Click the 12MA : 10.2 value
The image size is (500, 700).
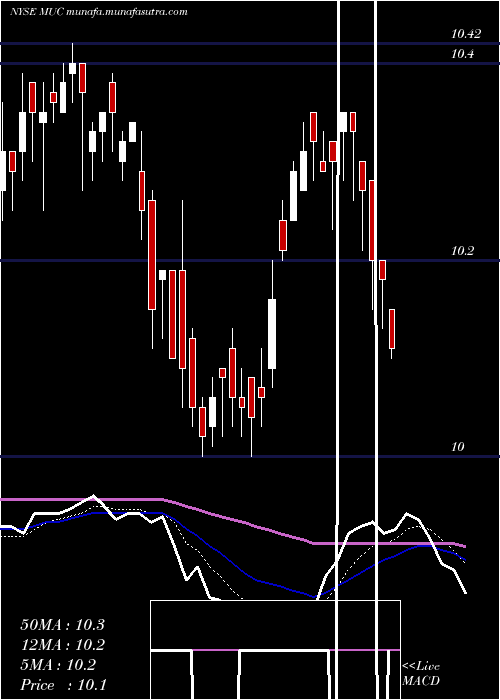pyautogui.click(x=62, y=644)
